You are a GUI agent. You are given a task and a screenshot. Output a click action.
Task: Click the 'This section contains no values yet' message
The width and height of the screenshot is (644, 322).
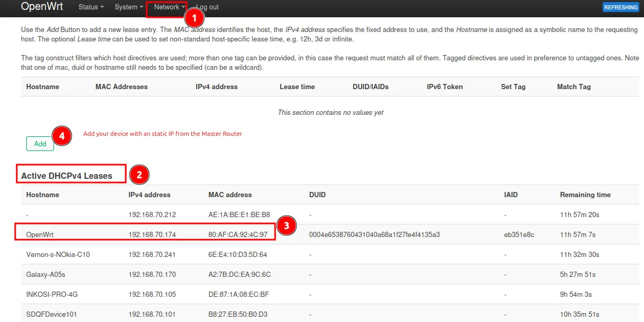tap(330, 112)
